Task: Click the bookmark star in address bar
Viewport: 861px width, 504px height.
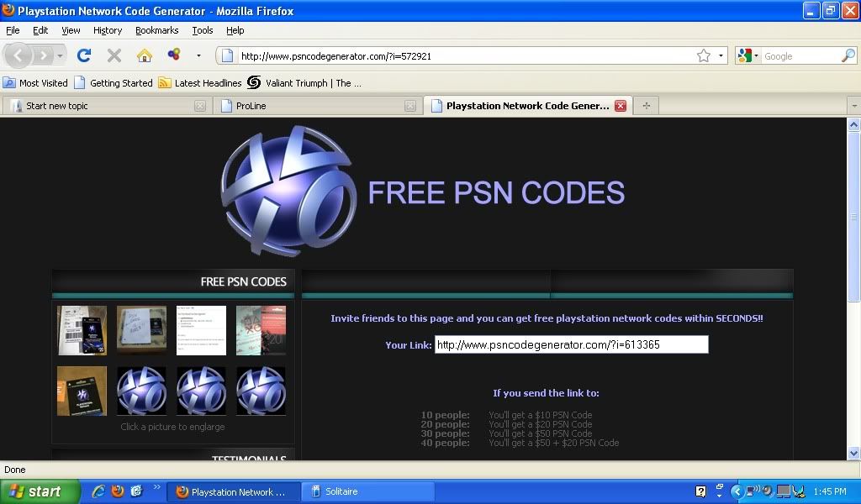Action: point(704,56)
